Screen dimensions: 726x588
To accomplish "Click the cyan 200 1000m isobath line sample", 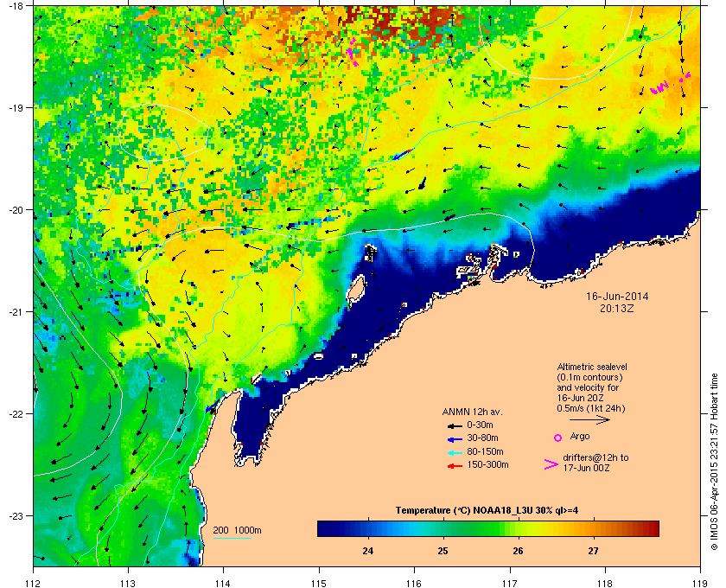I will 232,538.
